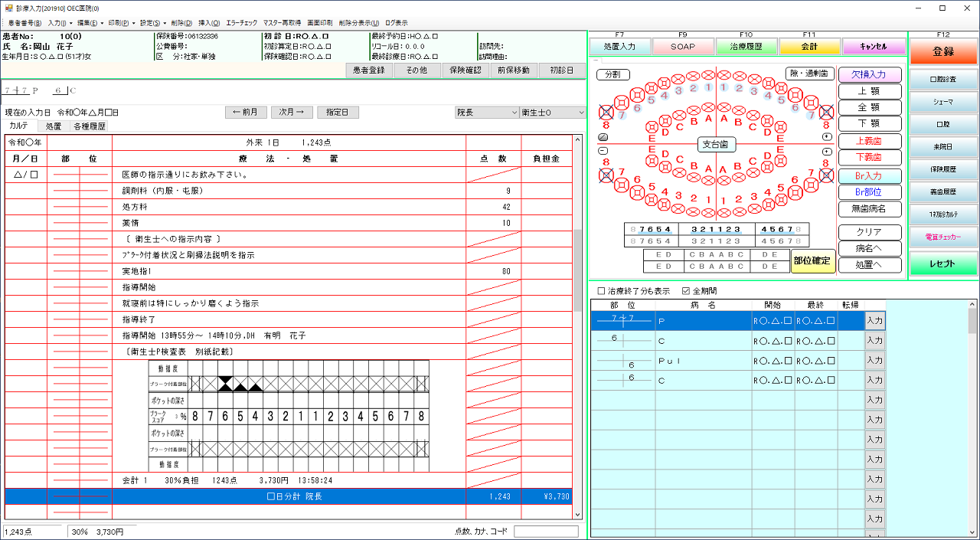This screenshot has height=540, width=980.
Task: Switch to the 処置 tab
Action: tap(54, 126)
